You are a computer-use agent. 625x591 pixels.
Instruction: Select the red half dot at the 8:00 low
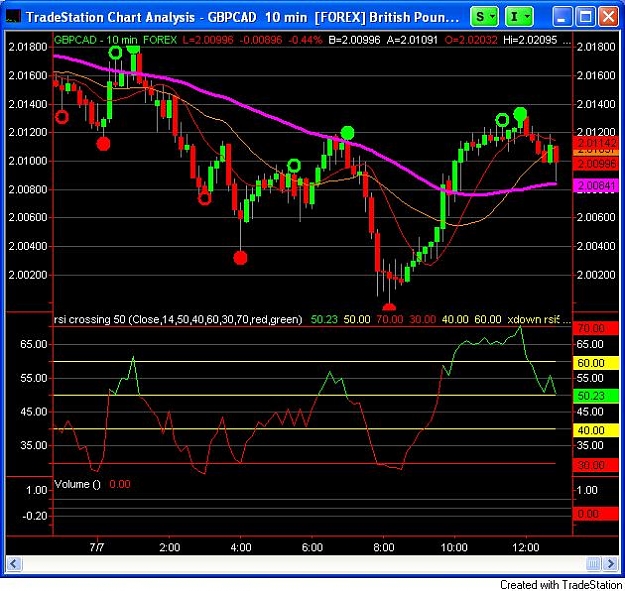389,307
